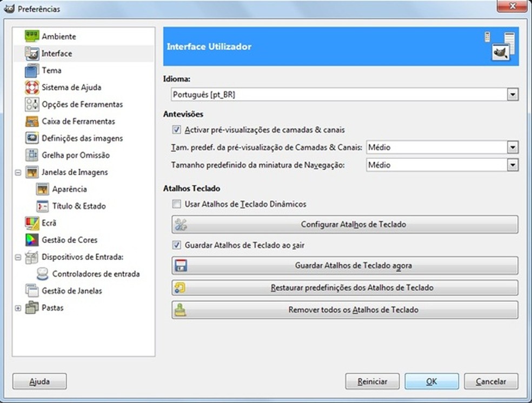Open Gestão de Cores label

click(x=70, y=240)
